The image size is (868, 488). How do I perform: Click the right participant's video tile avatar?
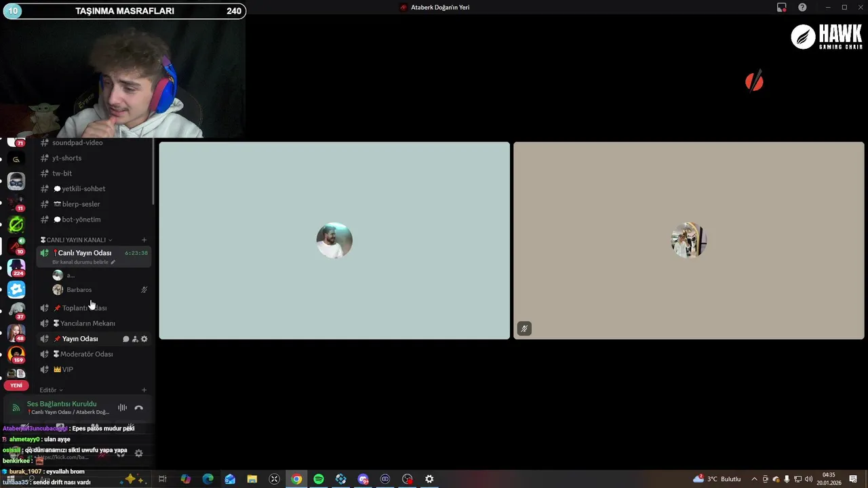[x=689, y=241]
